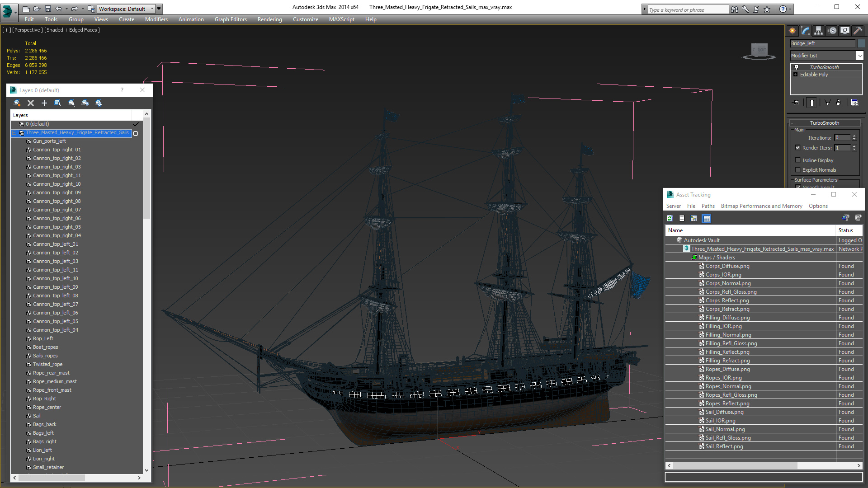Open the Utilities hammer panel tab
This screenshot has width=868, height=488.
point(858,31)
